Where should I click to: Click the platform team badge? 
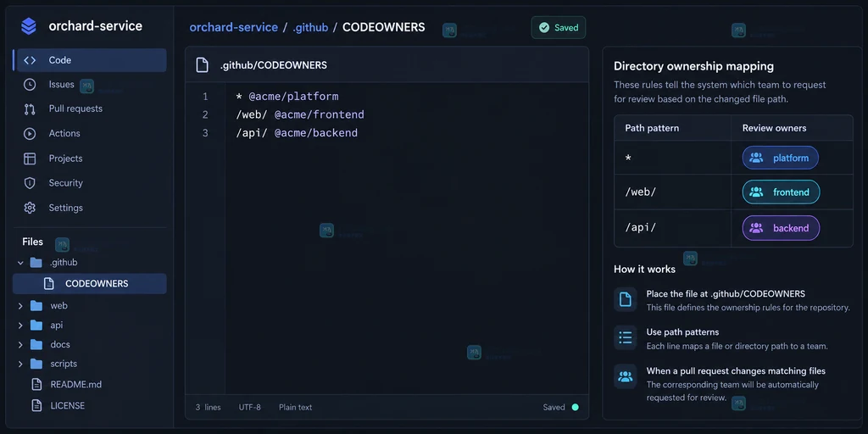click(x=780, y=158)
